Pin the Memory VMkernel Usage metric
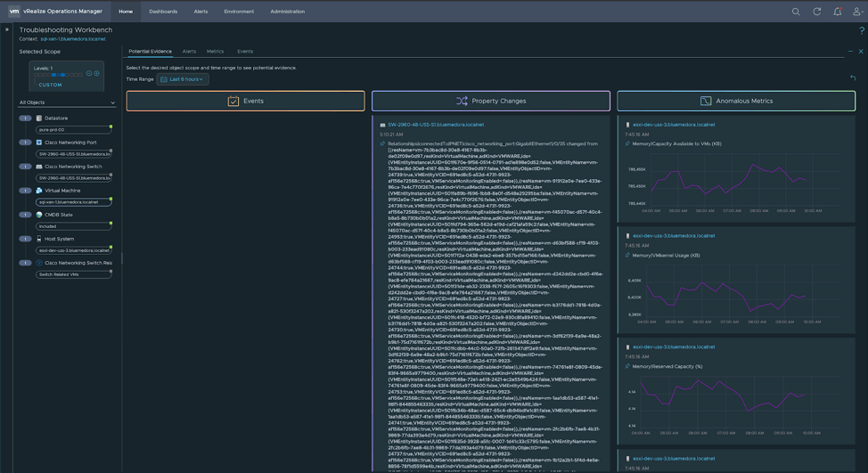The height and width of the screenshot is (473, 868). [627, 256]
